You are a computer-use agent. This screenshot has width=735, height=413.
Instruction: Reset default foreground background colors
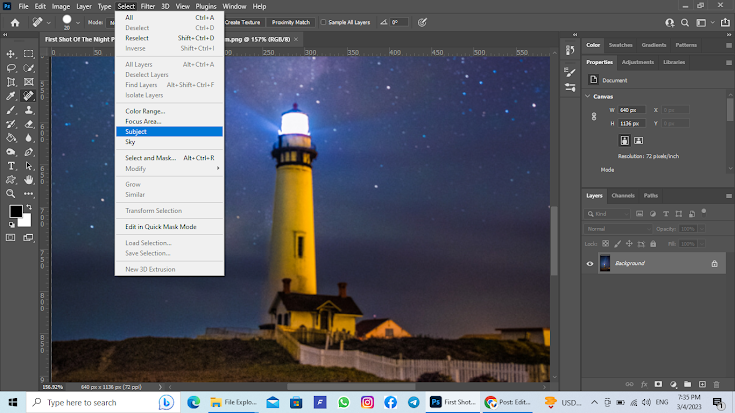click(x=11, y=225)
